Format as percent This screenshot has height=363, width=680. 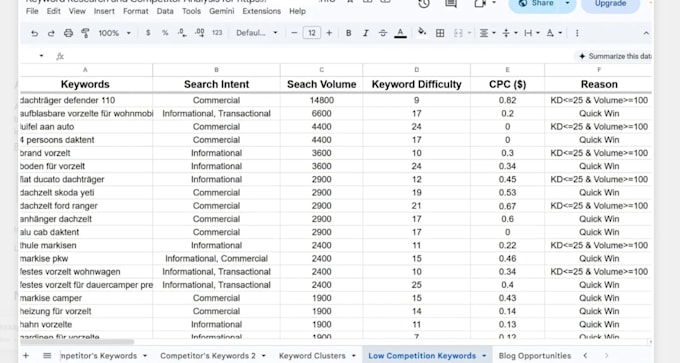pyautogui.click(x=165, y=33)
